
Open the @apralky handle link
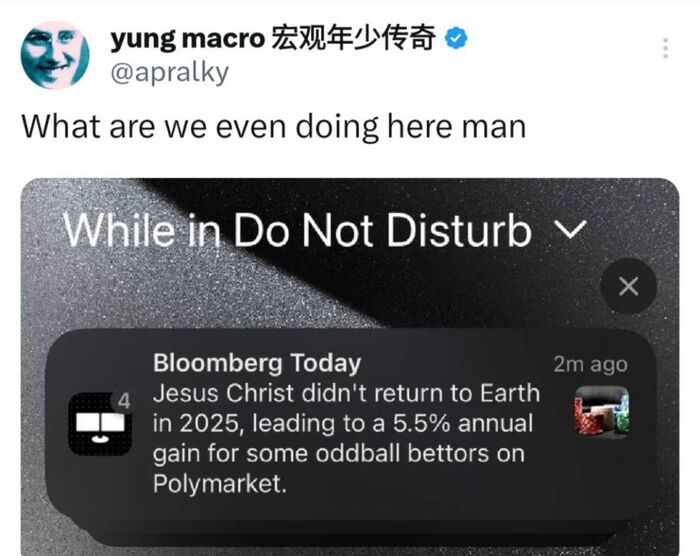click(x=170, y=72)
